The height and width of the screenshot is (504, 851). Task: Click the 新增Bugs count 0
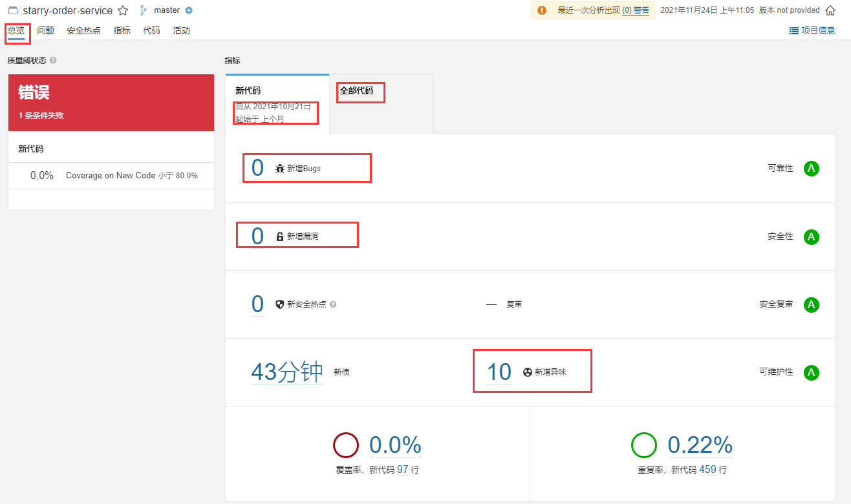257,168
